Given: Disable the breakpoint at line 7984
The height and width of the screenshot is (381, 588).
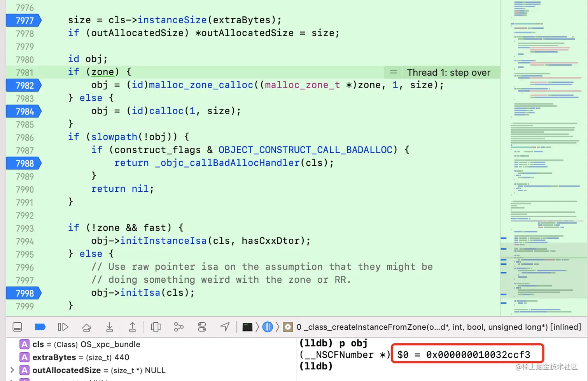Looking at the screenshot, I should [x=24, y=111].
